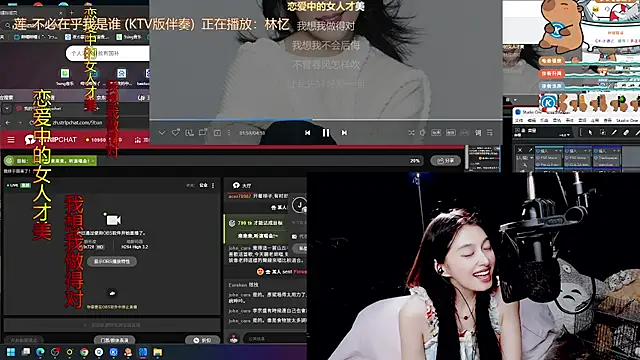Go back to previous track
The width and height of the screenshot is (640, 360).
pyautogui.click(x=307, y=133)
